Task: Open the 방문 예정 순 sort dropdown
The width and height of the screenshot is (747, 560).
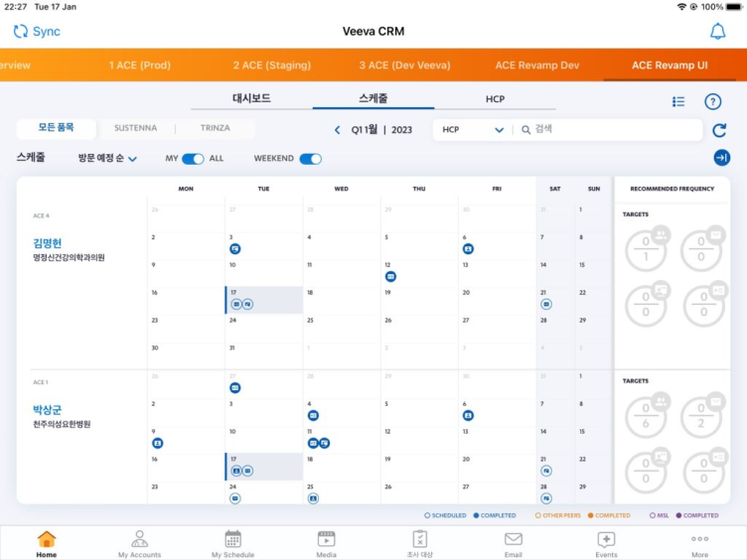Action: tap(107, 159)
